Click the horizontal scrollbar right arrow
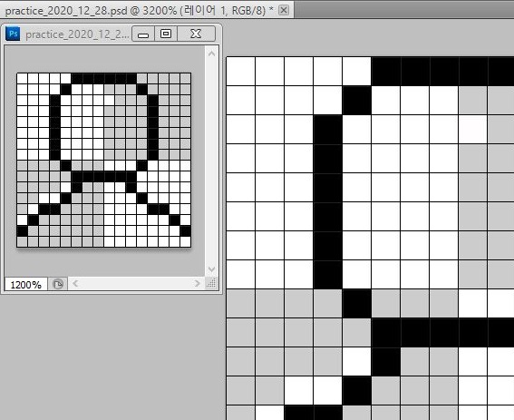Screen dimensions: 514x420 (197, 284)
